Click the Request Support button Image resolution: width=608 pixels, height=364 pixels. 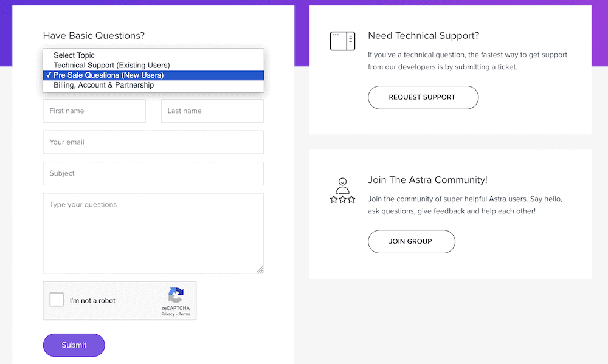(x=423, y=97)
